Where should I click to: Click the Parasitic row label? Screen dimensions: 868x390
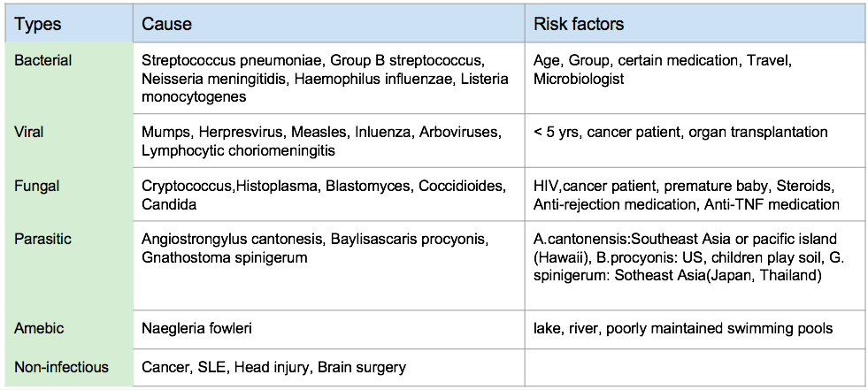[x=42, y=240]
